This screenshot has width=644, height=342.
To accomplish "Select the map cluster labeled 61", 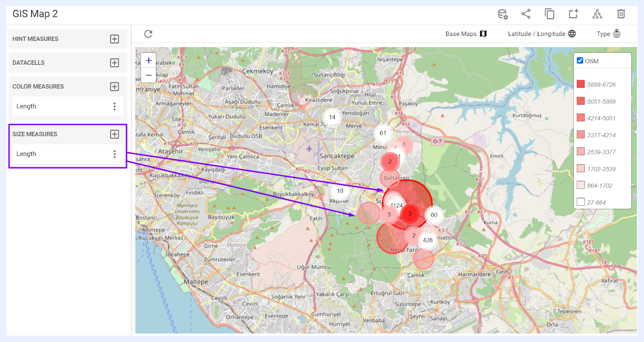I will (383, 133).
